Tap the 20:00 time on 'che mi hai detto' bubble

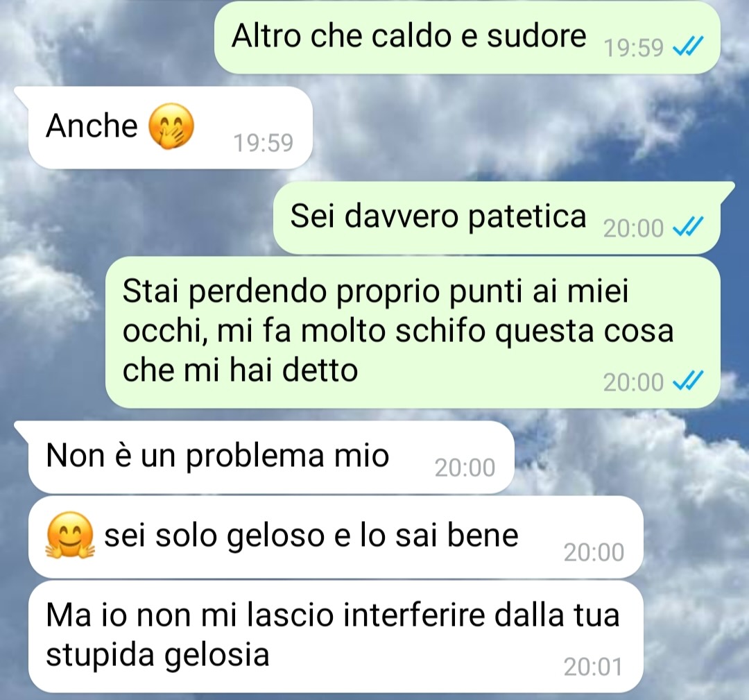[633, 382]
